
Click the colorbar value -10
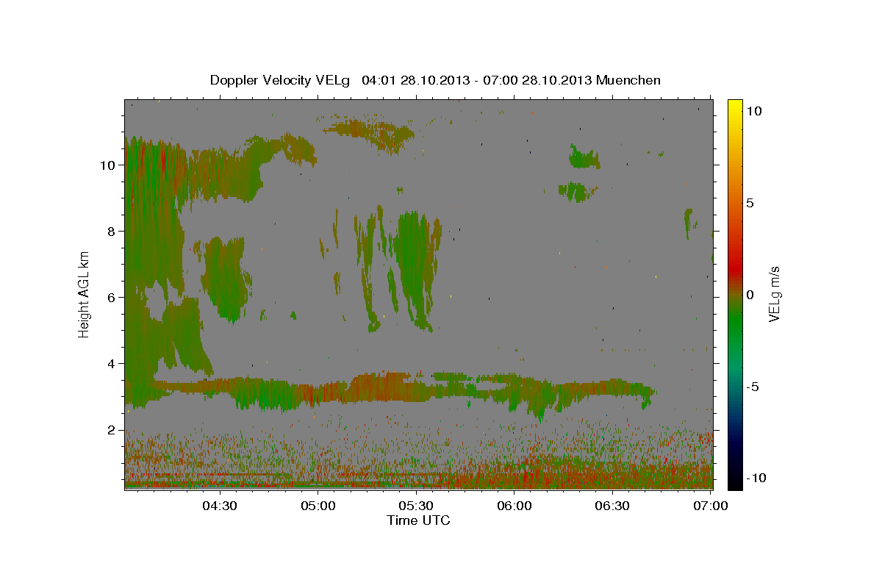(755, 478)
